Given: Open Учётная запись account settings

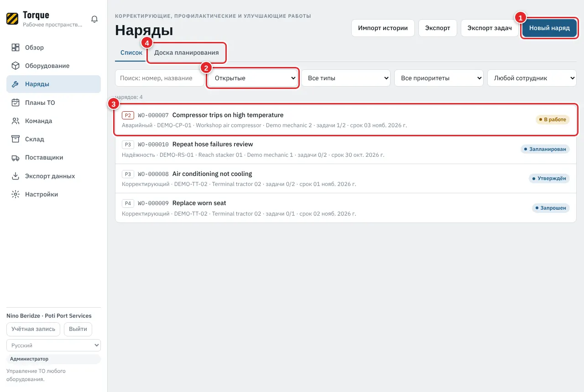Looking at the screenshot, I should [x=33, y=329].
